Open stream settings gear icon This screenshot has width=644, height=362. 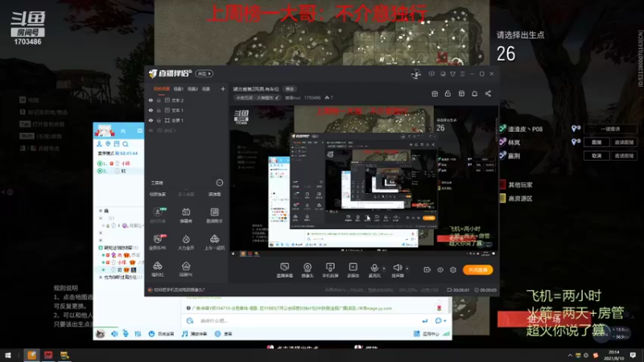coord(453,269)
